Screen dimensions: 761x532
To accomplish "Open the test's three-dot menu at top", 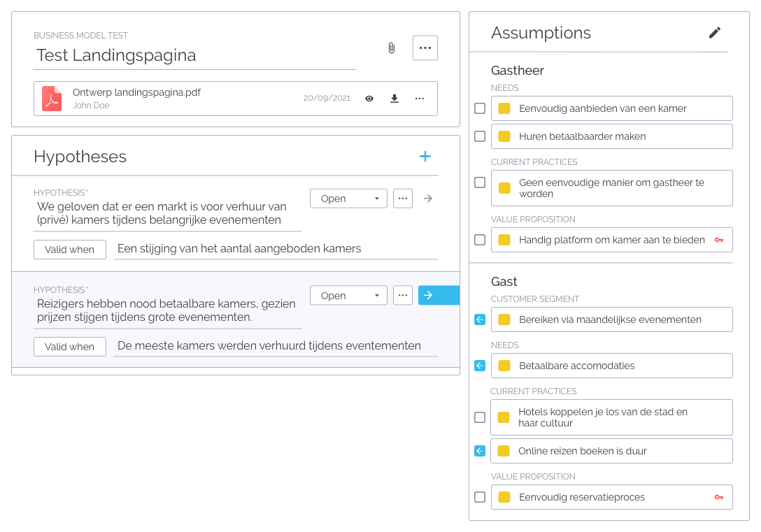I will 425,48.
